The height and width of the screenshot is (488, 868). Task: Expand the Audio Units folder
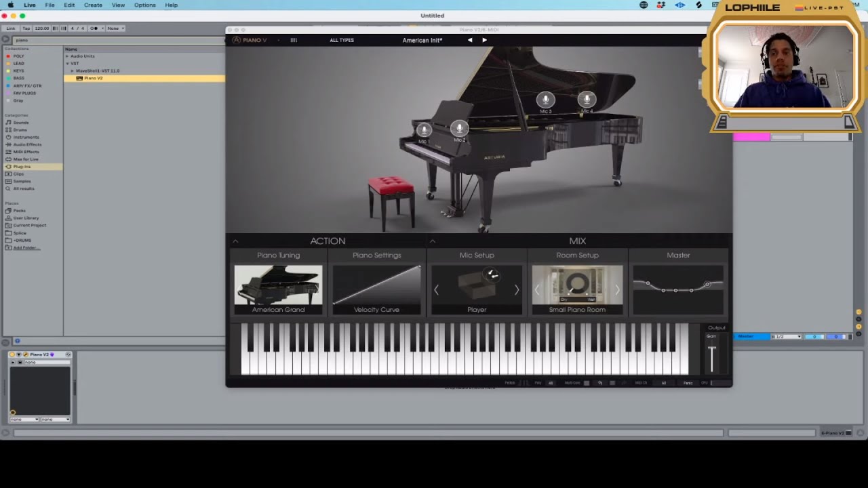[67, 56]
